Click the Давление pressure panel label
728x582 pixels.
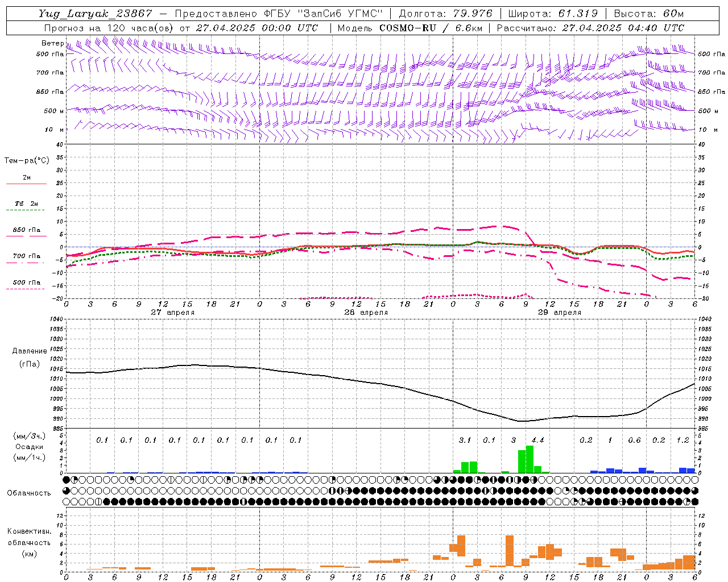pos(30,351)
